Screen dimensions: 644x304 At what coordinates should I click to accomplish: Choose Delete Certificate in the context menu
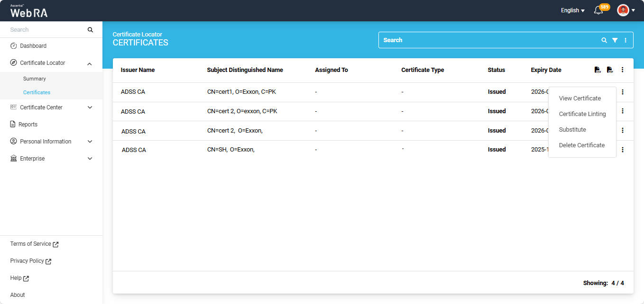581,145
